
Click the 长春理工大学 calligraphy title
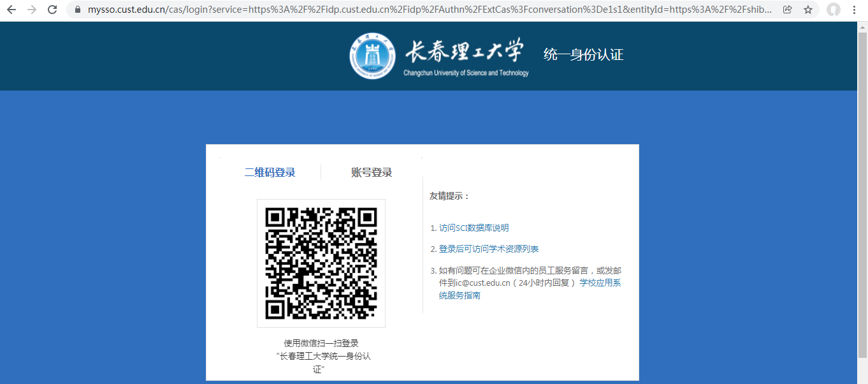click(x=465, y=50)
